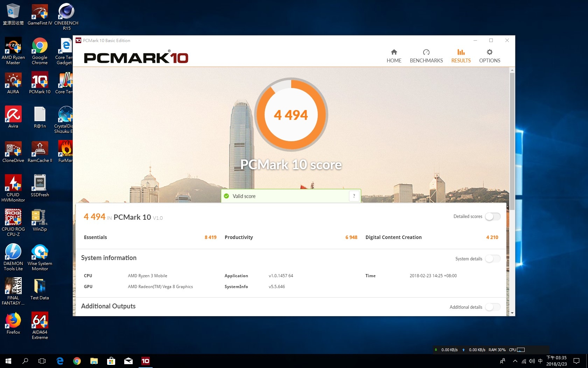Screen dimensions: 588x368
Task: Select the FINAL FANTASY benchmark desktop icon
Action: coord(13,291)
